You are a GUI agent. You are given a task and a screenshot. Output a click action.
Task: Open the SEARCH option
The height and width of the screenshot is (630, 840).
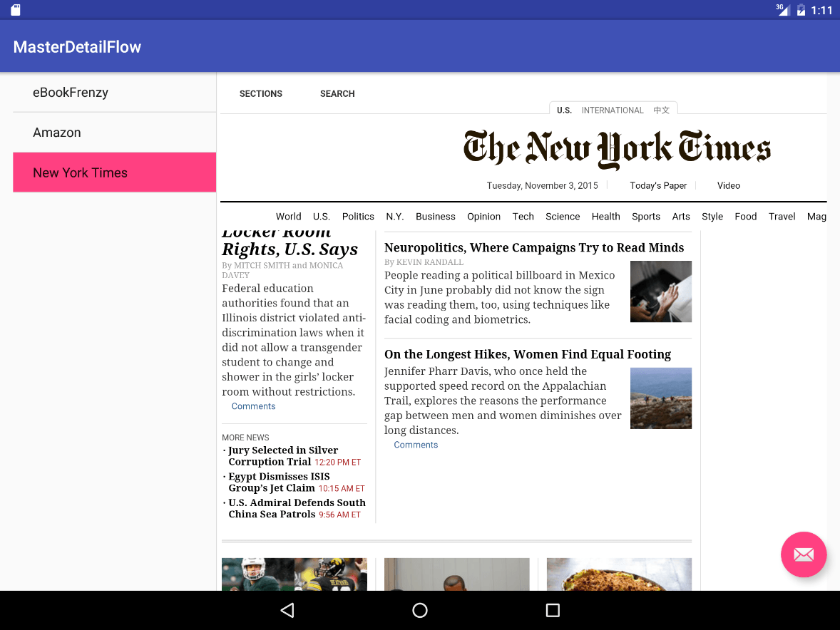(337, 94)
